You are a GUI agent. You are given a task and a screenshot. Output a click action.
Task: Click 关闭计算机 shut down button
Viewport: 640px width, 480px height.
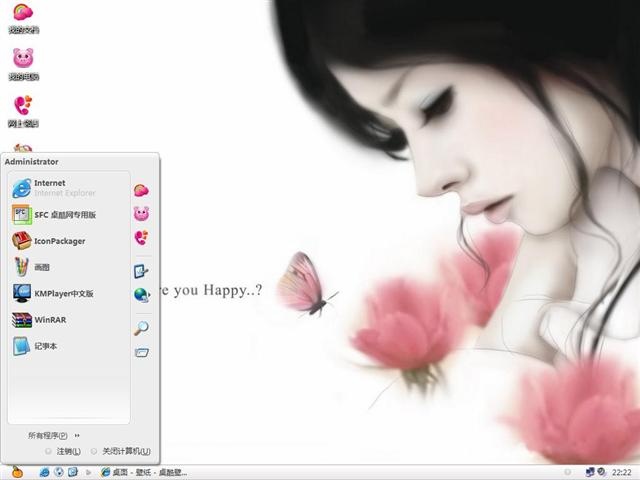pyautogui.click(x=121, y=451)
